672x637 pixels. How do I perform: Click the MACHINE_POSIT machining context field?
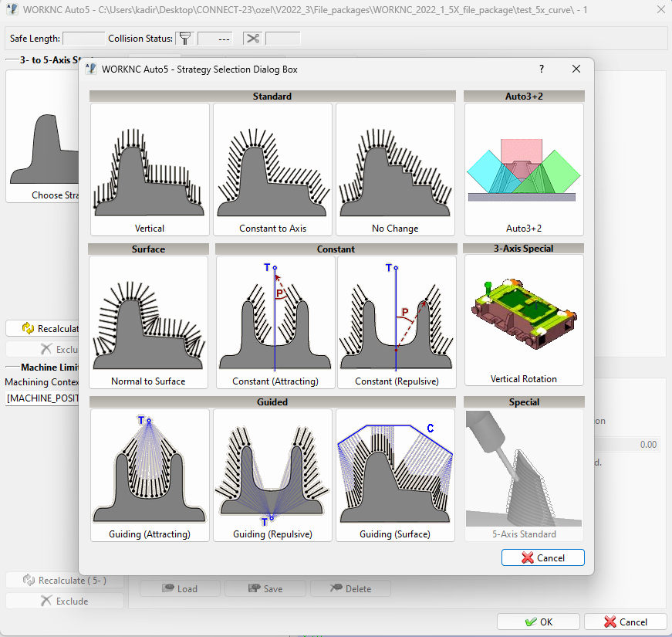tap(43, 398)
